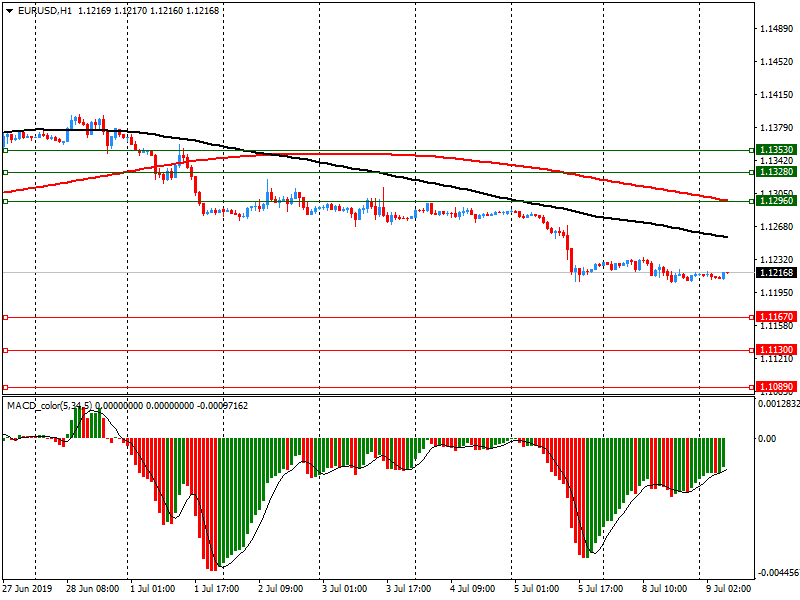Click the 1.12680 price axis value
The height and width of the screenshot is (600, 800).
[x=777, y=227]
